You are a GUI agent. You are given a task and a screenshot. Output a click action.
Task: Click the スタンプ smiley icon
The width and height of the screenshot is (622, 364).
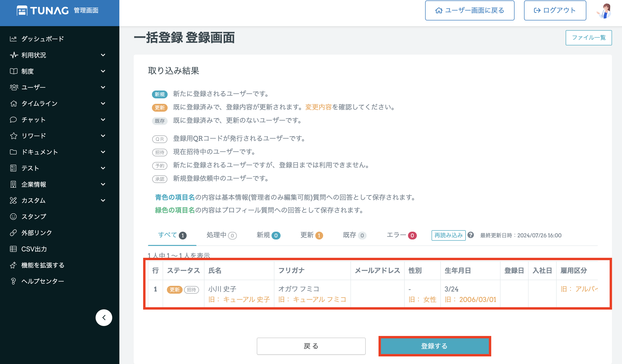pos(13,216)
